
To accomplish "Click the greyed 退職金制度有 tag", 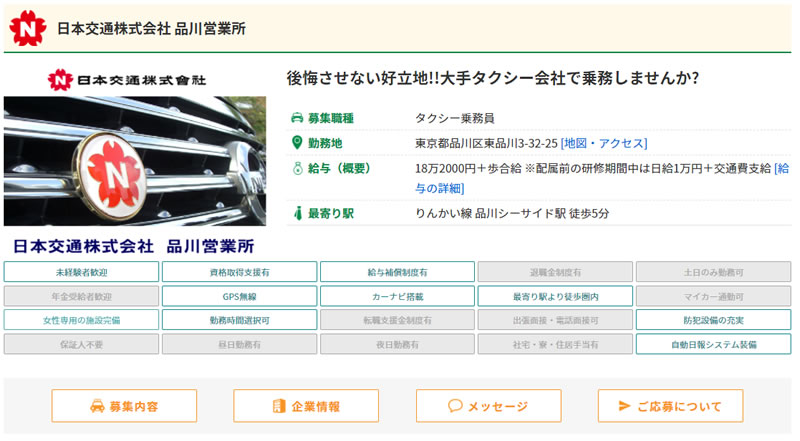I will click(555, 272).
